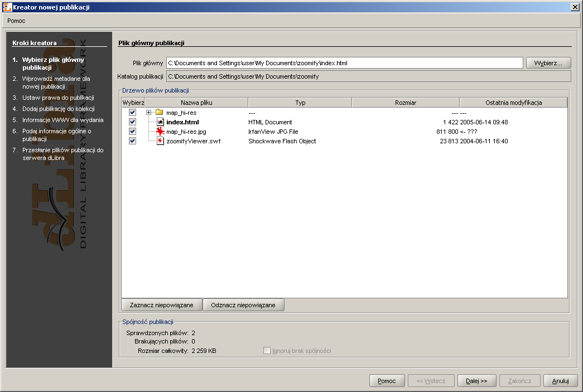The image size is (583, 392).
Task: Click the index.html document icon
Action: (x=160, y=122)
